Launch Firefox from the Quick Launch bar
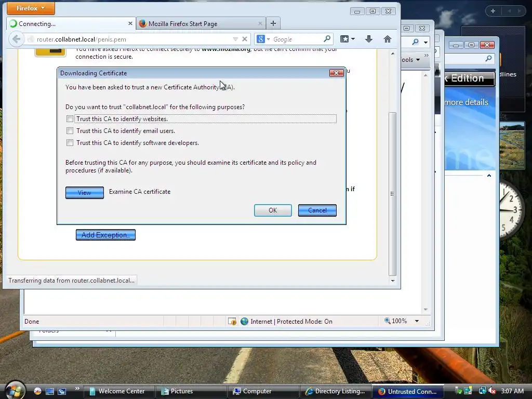This screenshot has height=399, width=532. tap(37, 391)
